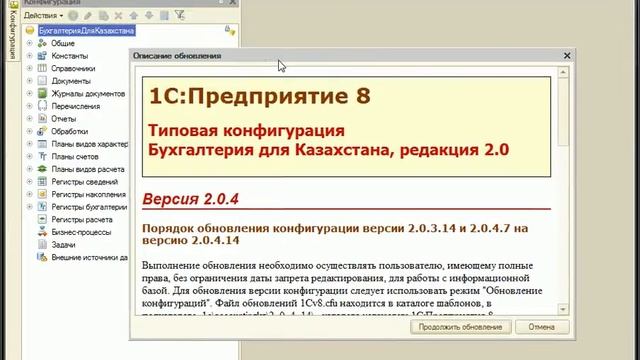Image resolution: width=640 pixels, height=360 pixels.
Task: Expand the Справочники tree node
Action: pos(29,68)
